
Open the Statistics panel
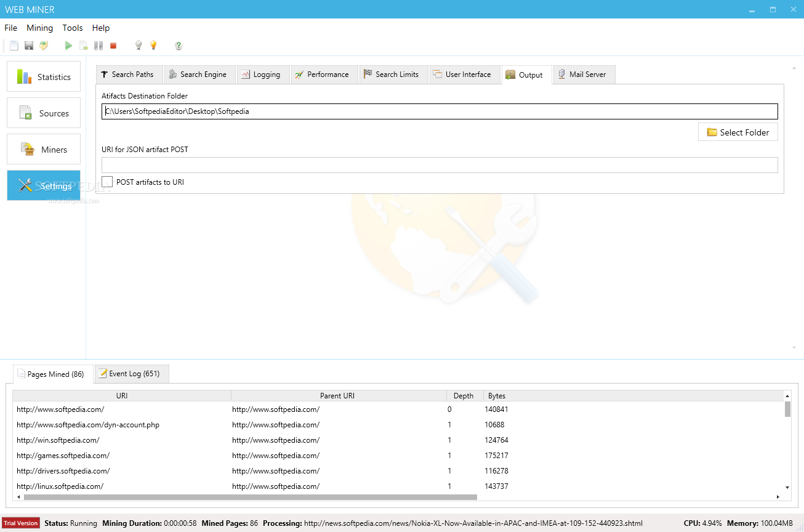tap(44, 77)
